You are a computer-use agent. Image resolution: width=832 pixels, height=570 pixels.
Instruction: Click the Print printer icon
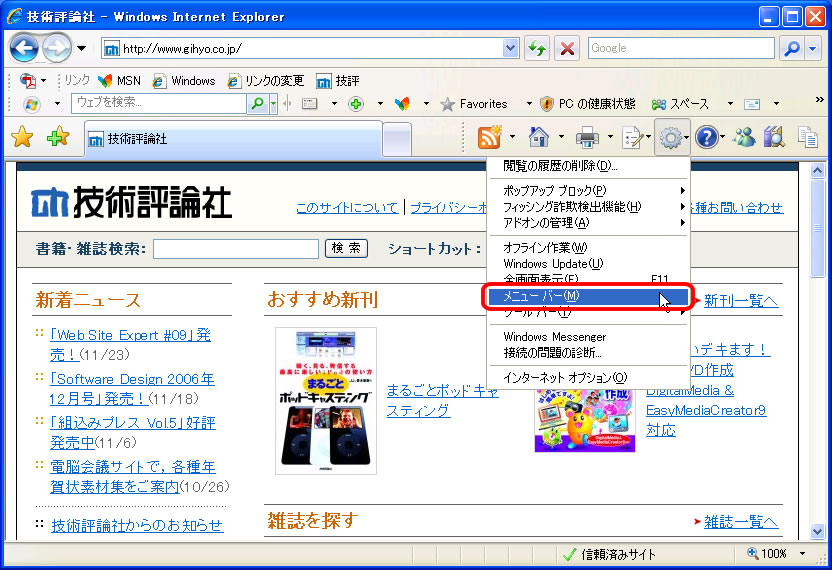click(587, 137)
